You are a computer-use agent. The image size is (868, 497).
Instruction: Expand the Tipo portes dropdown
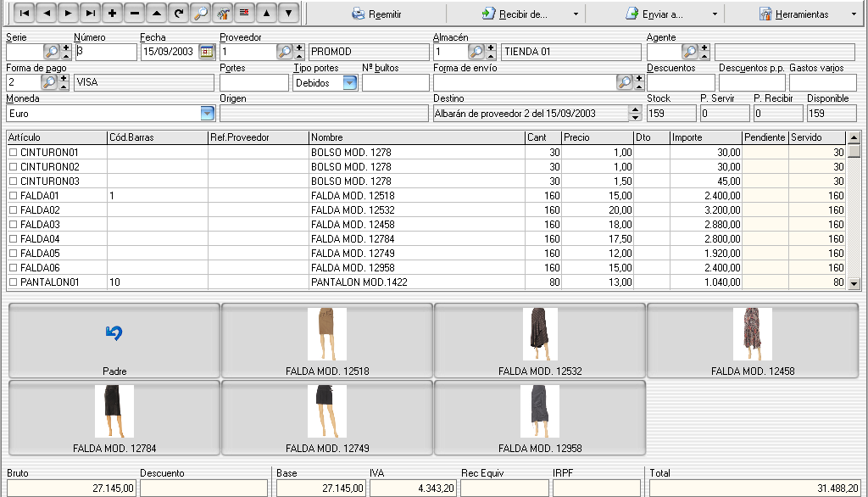350,83
